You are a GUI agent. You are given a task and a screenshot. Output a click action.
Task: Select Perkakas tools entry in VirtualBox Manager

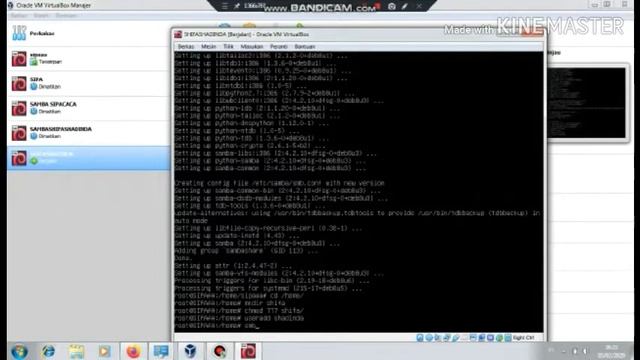coord(88,33)
